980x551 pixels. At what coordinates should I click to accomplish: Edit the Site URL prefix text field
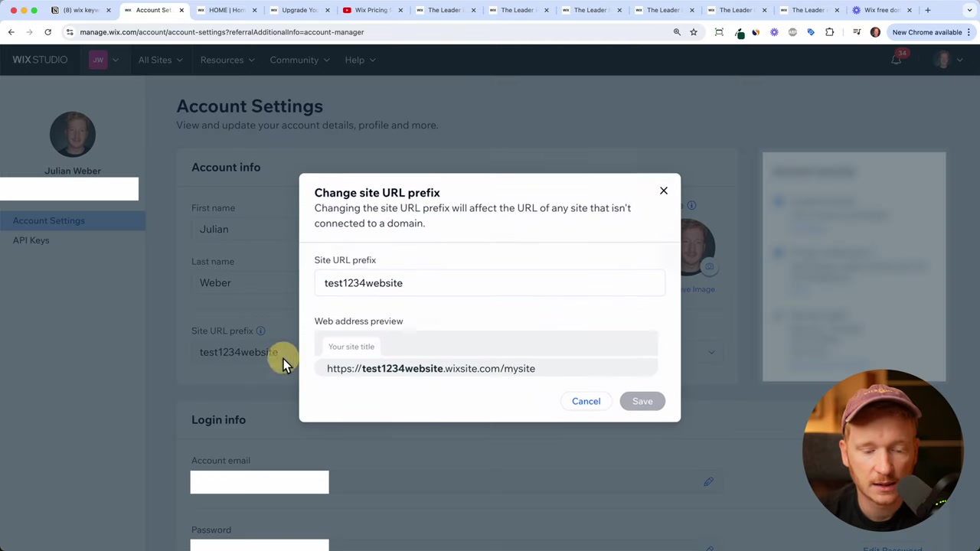pos(489,283)
